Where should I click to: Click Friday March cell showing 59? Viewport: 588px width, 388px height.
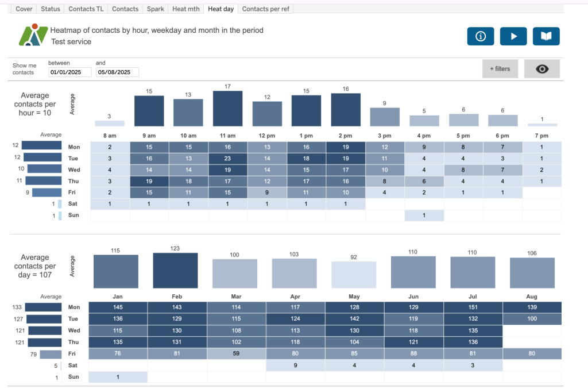(237, 354)
